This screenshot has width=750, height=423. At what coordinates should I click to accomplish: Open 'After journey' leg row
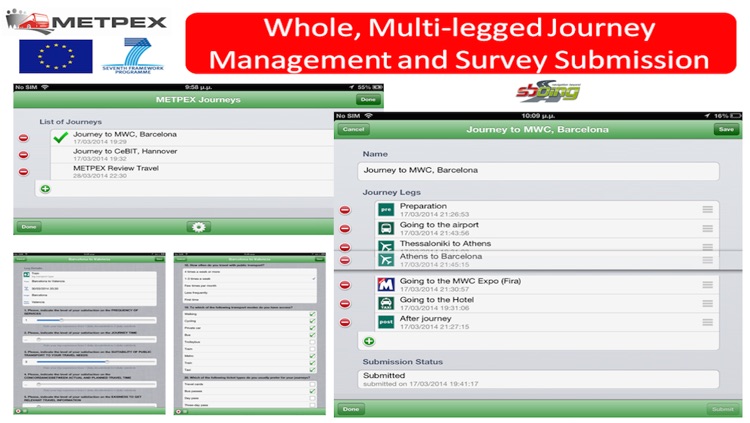(547, 322)
